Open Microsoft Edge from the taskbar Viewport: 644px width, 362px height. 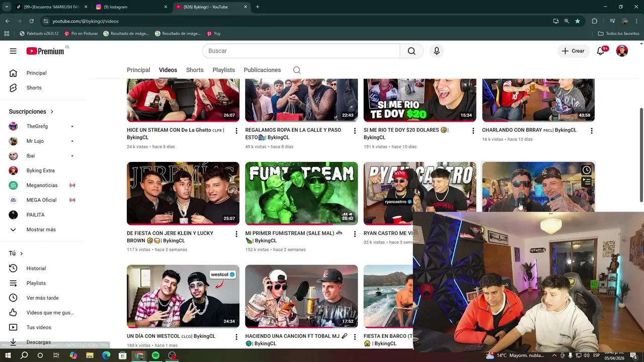(x=106, y=355)
